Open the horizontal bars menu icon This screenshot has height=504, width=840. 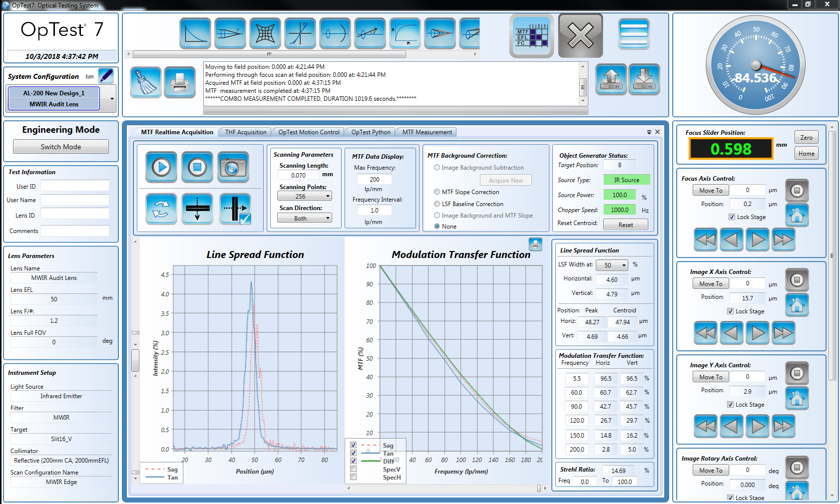[x=634, y=34]
